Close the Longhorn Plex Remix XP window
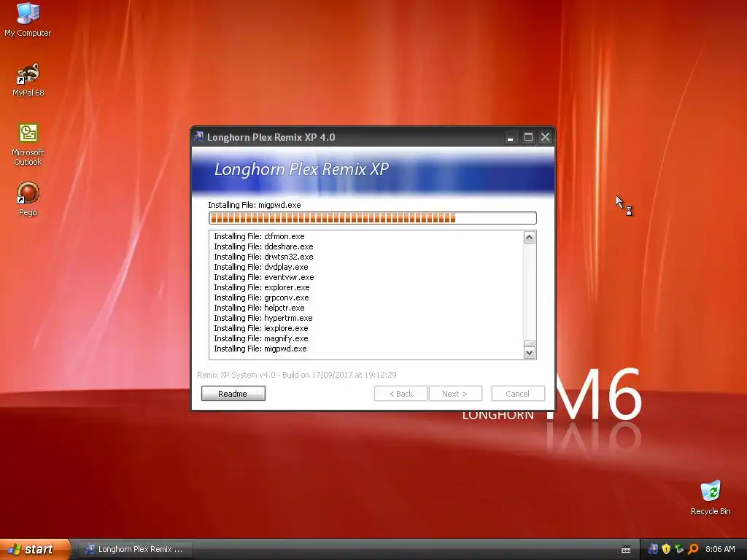Viewport: 747px width, 560px height. click(x=545, y=137)
